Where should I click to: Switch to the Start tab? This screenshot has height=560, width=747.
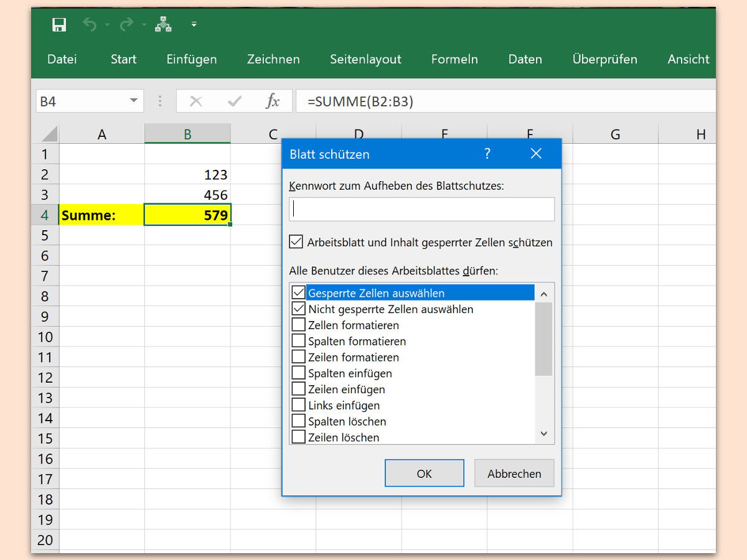(123, 59)
